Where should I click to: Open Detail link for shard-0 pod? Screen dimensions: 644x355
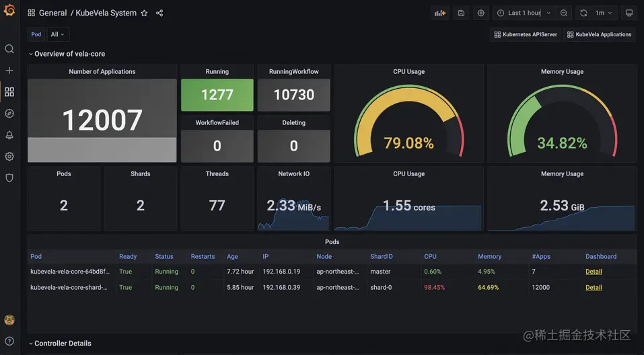point(594,288)
